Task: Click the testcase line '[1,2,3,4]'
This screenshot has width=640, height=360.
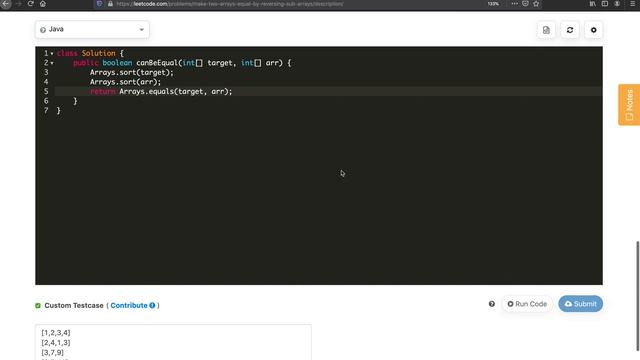Action: pyautogui.click(x=56, y=333)
